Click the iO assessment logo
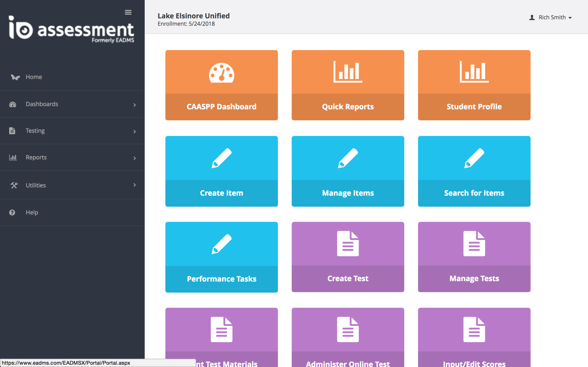The height and width of the screenshot is (367, 588). (x=71, y=29)
